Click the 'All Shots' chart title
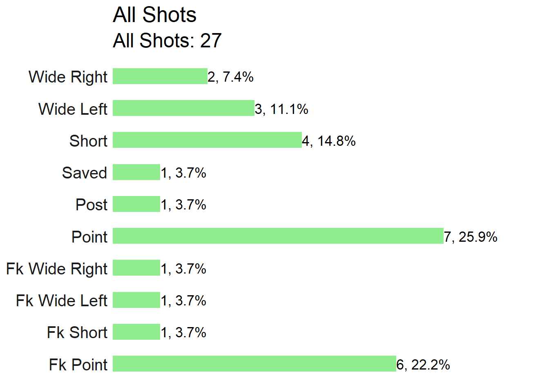The height and width of the screenshot is (392, 549). coord(154,15)
